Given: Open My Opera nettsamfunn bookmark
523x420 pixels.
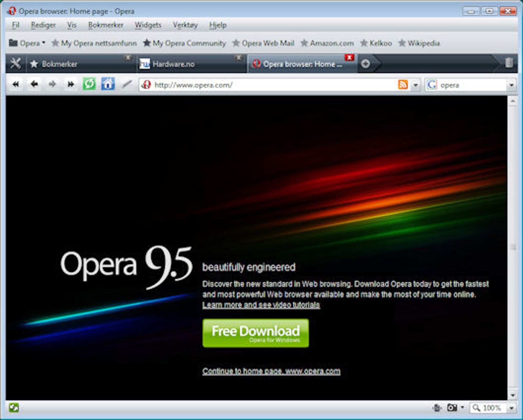Looking at the screenshot, I should coord(94,43).
